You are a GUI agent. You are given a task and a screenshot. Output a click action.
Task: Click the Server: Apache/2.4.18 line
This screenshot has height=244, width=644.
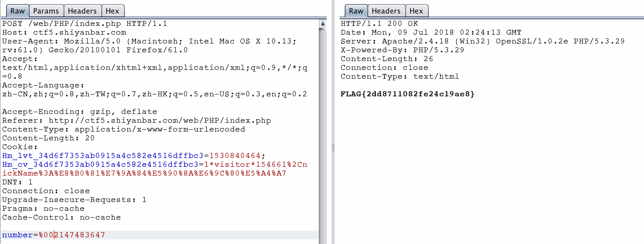coord(483,41)
